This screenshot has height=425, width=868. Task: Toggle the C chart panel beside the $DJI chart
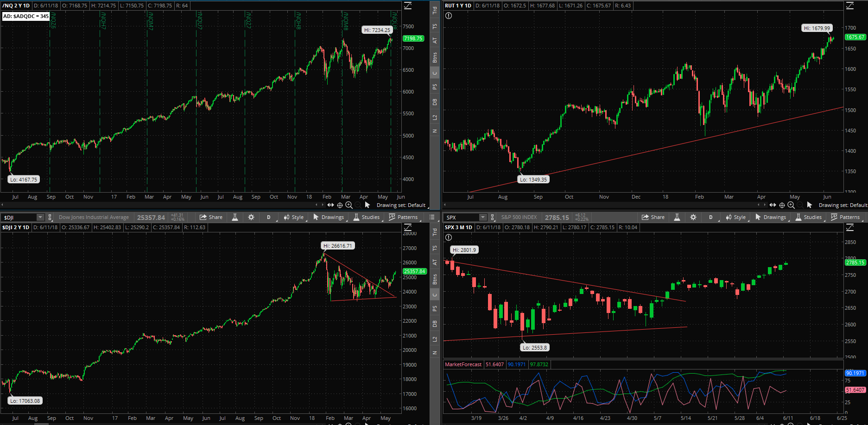pyautogui.click(x=435, y=294)
